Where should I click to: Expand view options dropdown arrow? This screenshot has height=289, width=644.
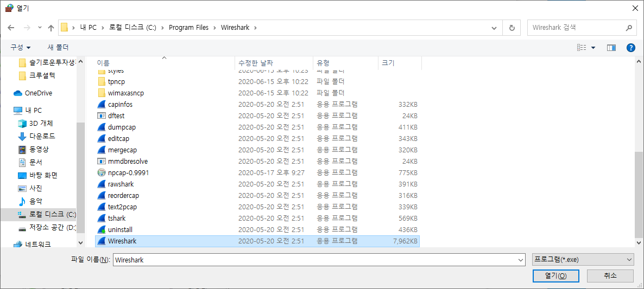click(593, 48)
